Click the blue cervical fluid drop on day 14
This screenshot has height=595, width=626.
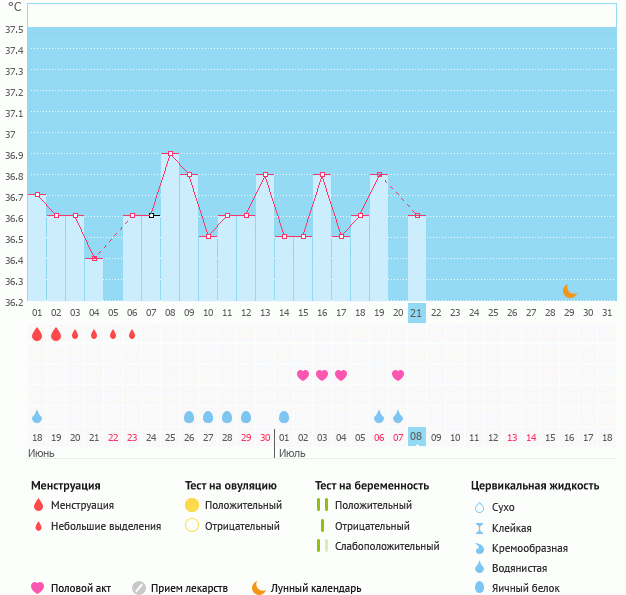(284, 416)
